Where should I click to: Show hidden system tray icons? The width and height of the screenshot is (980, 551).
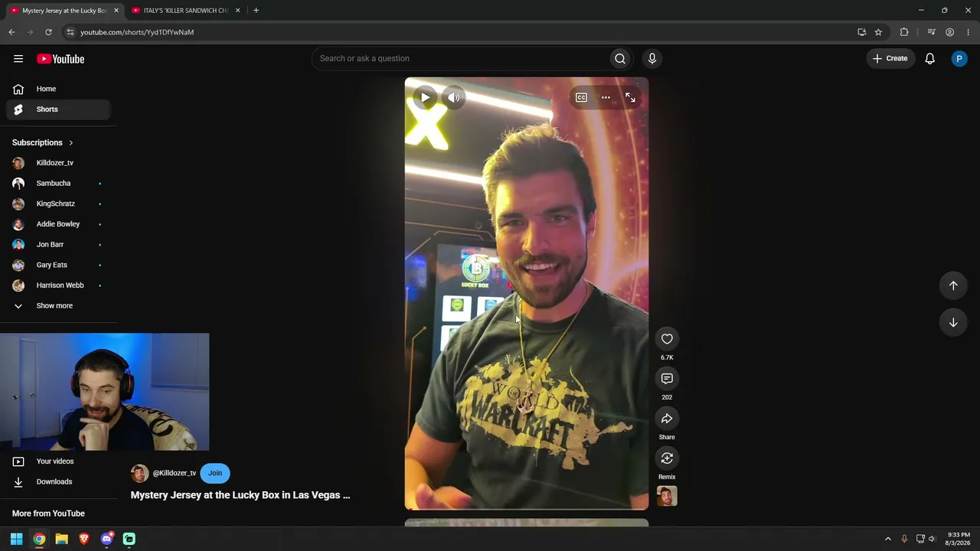pos(888,539)
